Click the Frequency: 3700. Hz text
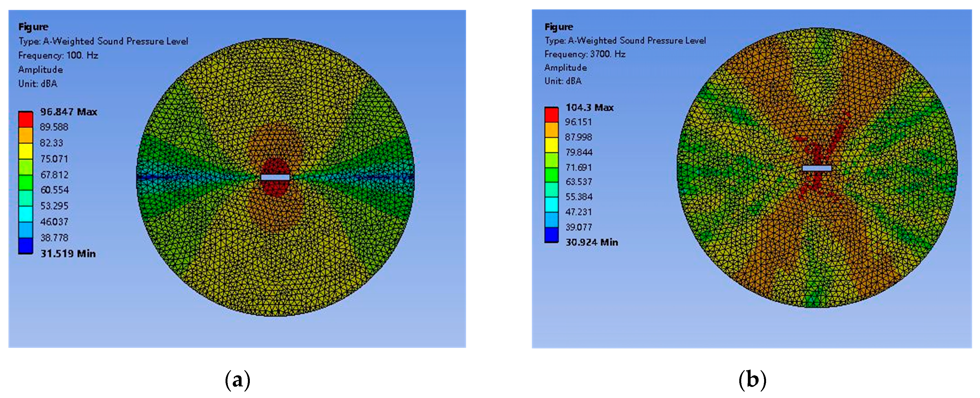 (x=585, y=54)
